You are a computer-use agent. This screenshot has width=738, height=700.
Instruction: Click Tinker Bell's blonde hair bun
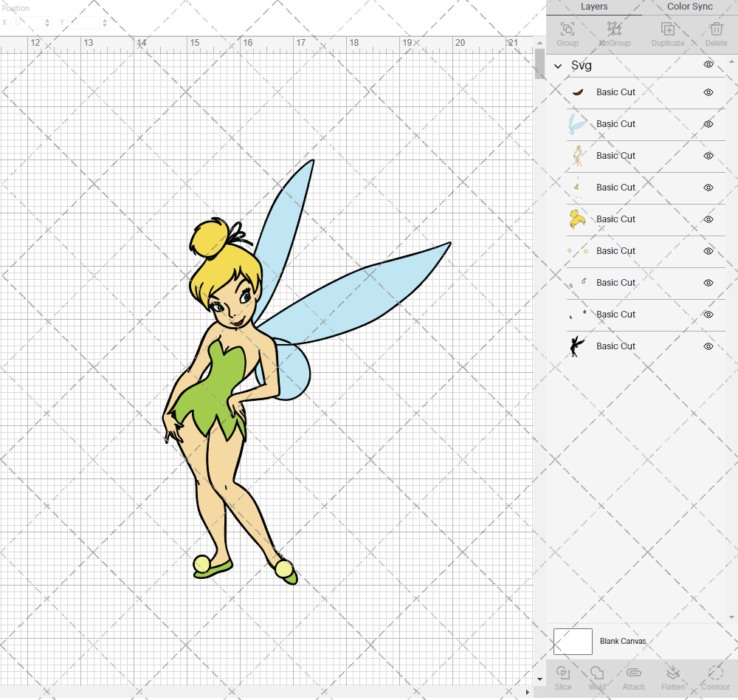210,238
